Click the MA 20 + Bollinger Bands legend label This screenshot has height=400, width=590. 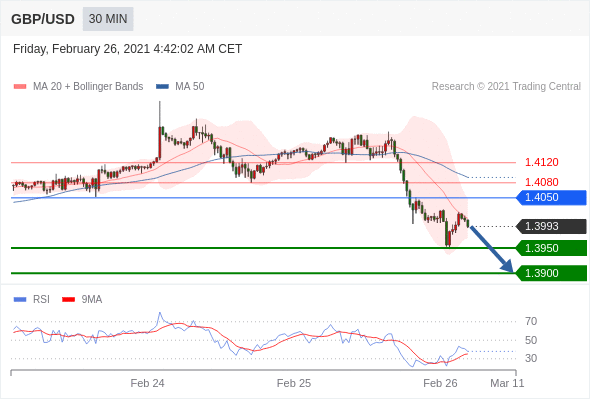tap(88, 87)
